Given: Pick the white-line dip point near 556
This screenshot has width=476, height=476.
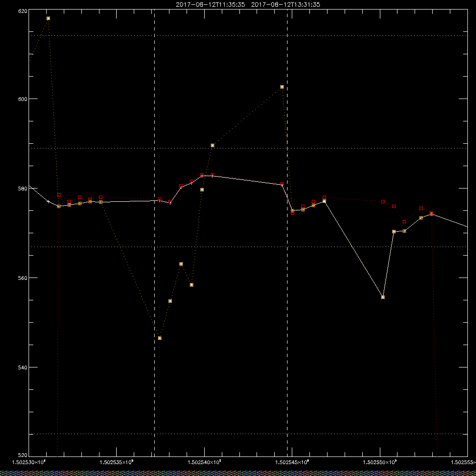Looking at the screenshot, I should (383, 297).
